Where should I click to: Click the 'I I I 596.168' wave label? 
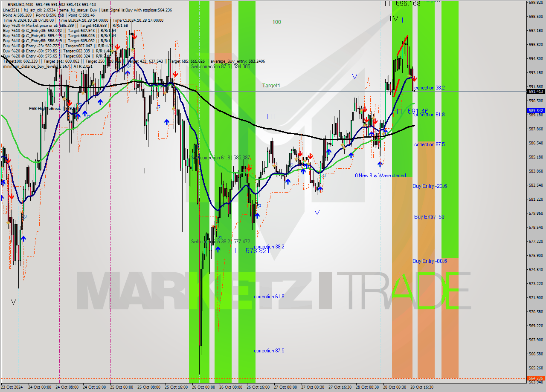pyautogui.click(x=402, y=3)
